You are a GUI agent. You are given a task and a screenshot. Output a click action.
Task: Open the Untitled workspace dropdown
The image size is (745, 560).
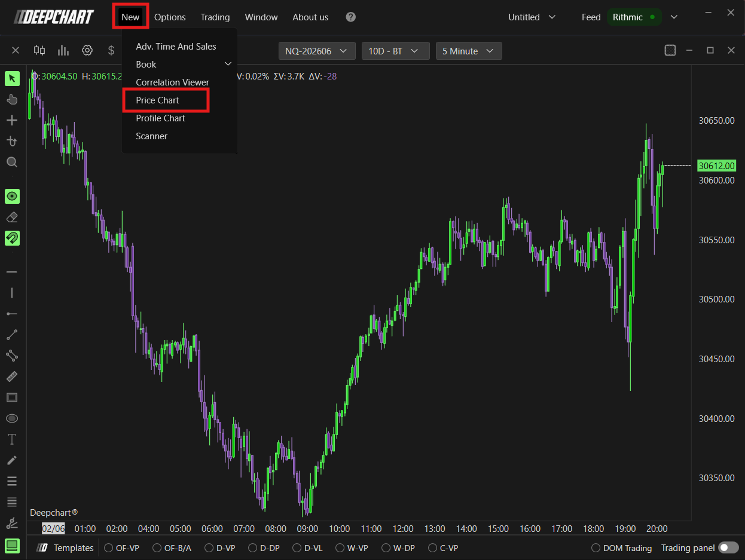point(532,17)
